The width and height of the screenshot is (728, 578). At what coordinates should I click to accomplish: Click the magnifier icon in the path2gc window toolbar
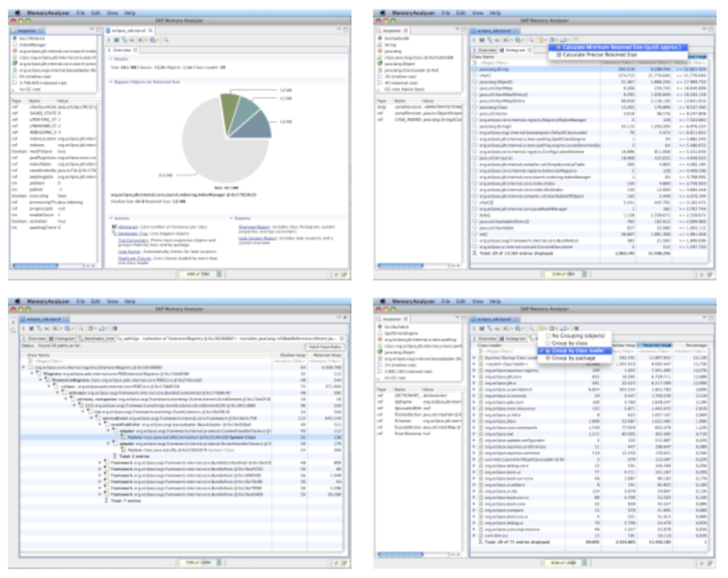80,329
